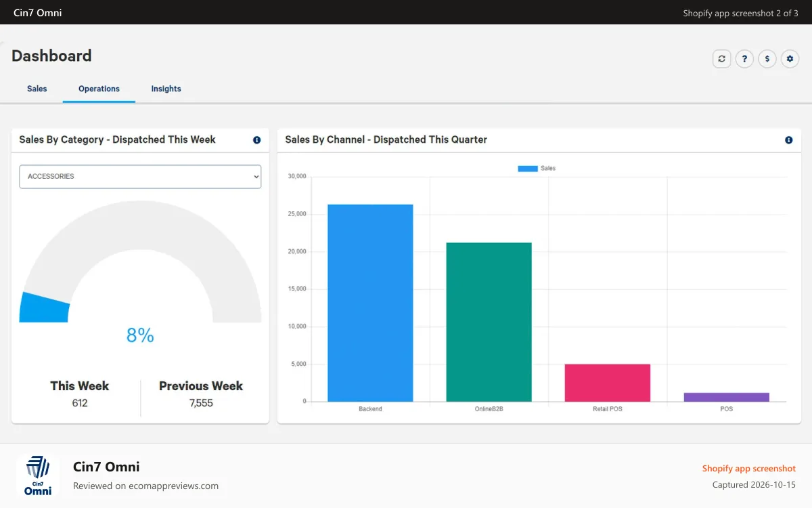
Task: Select the Operations tab
Action: click(x=99, y=89)
